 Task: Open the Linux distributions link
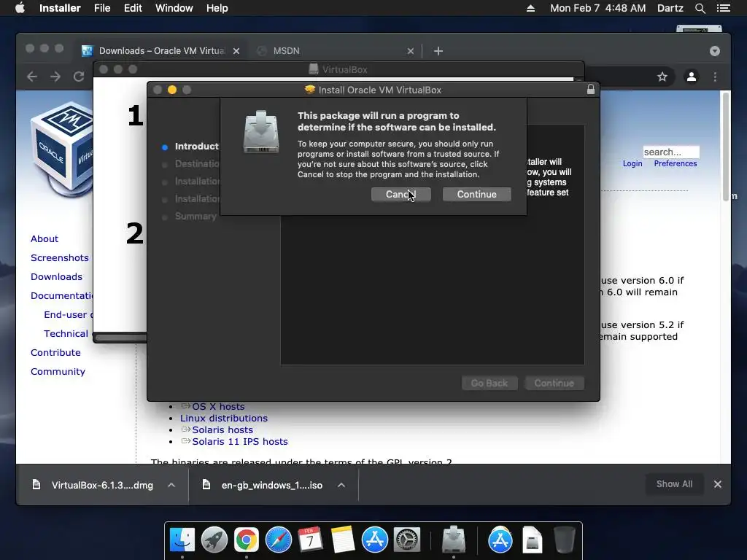coord(223,418)
